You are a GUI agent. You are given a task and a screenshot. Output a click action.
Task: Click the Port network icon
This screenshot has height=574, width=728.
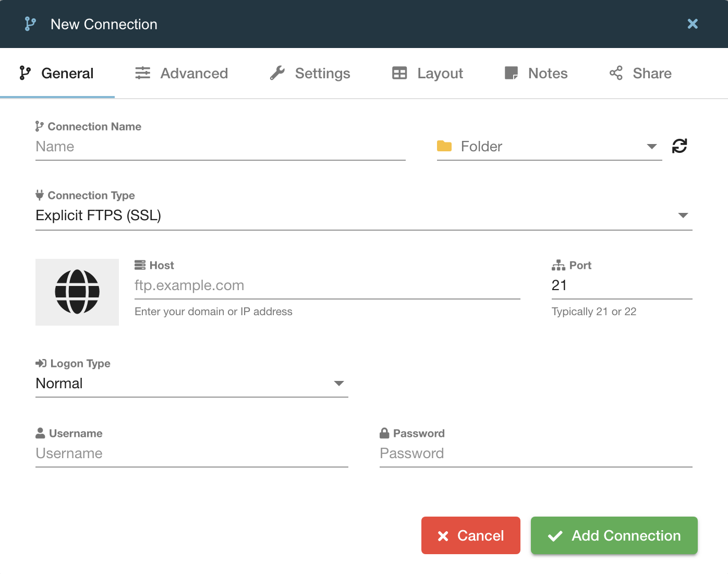tap(559, 265)
